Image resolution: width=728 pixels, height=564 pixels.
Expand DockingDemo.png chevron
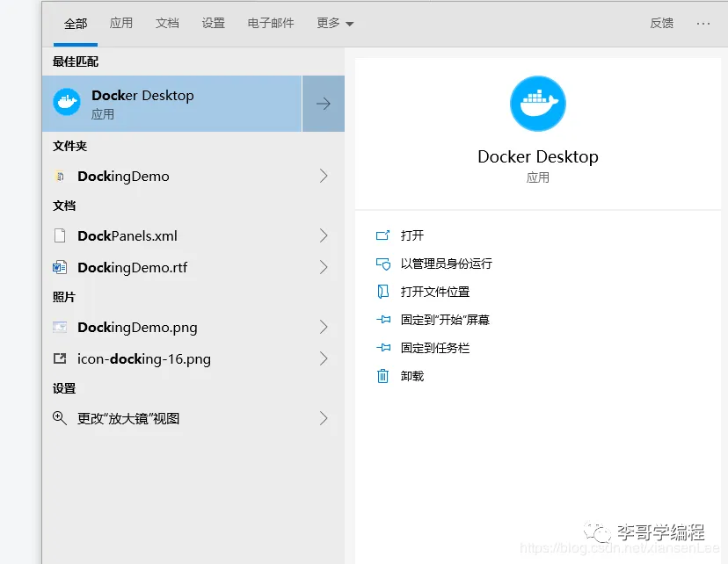tap(324, 327)
